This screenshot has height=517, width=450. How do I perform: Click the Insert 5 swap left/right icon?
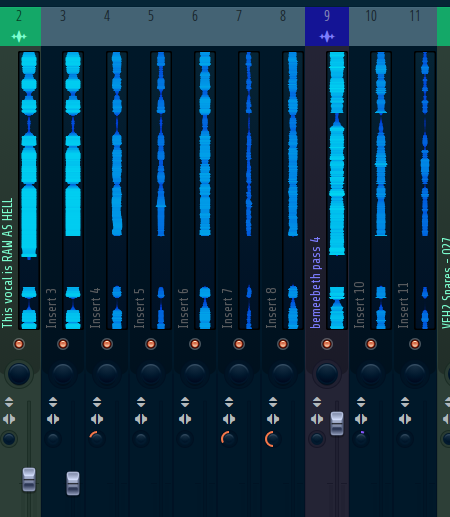pyautogui.click(x=141, y=419)
